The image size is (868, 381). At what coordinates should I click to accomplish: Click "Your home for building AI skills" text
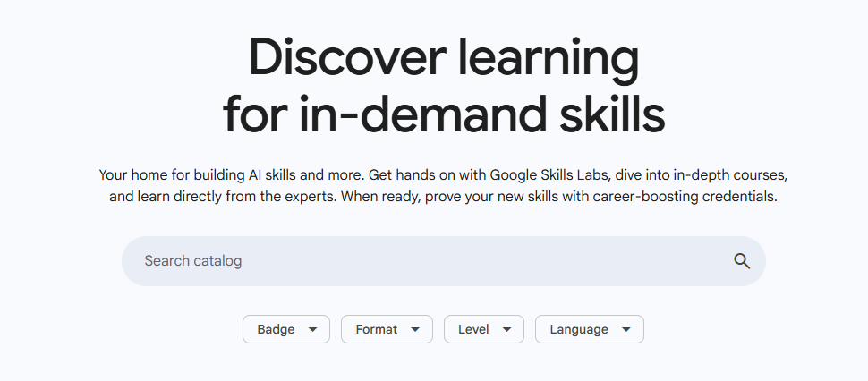[198, 174]
